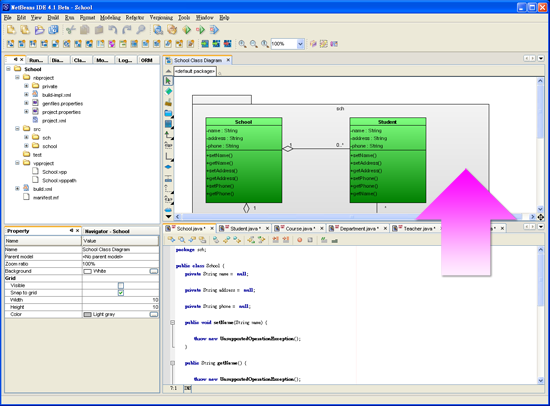Viewport: 550px width, 406px height.
Task: Open the Modeling menu
Action: pos(110,18)
